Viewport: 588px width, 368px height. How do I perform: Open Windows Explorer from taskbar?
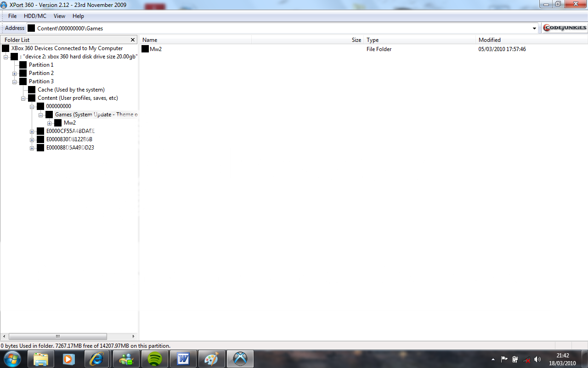coord(40,359)
